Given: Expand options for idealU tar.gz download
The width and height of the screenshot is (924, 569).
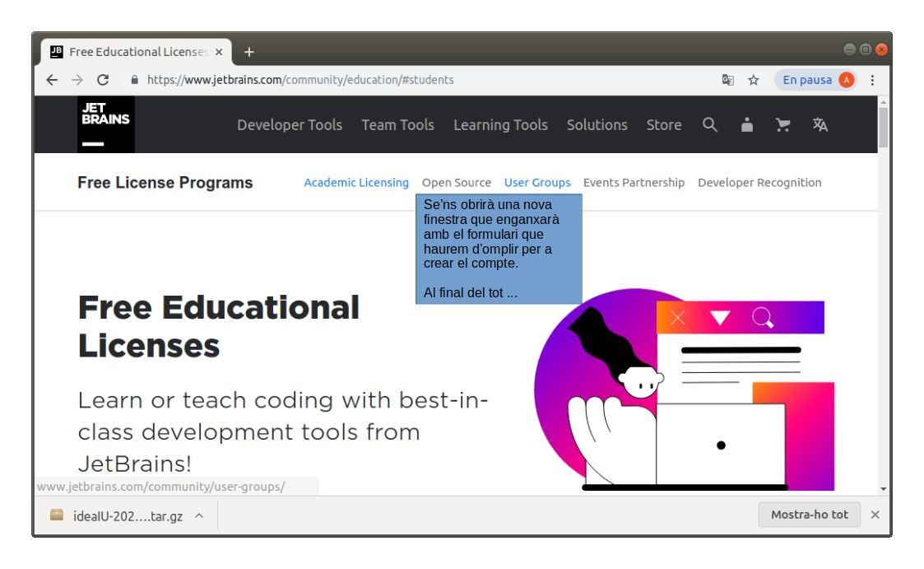Looking at the screenshot, I should click(x=199, y=515).
